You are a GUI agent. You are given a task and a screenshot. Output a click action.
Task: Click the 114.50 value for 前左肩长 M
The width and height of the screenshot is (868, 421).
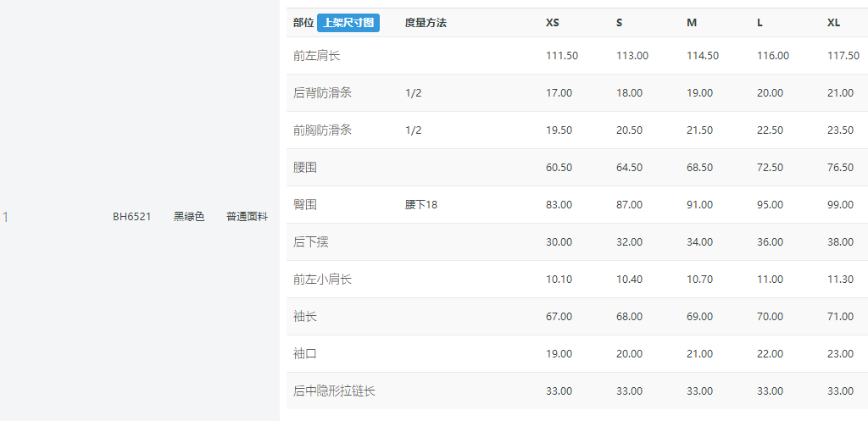tap(703, 56)
